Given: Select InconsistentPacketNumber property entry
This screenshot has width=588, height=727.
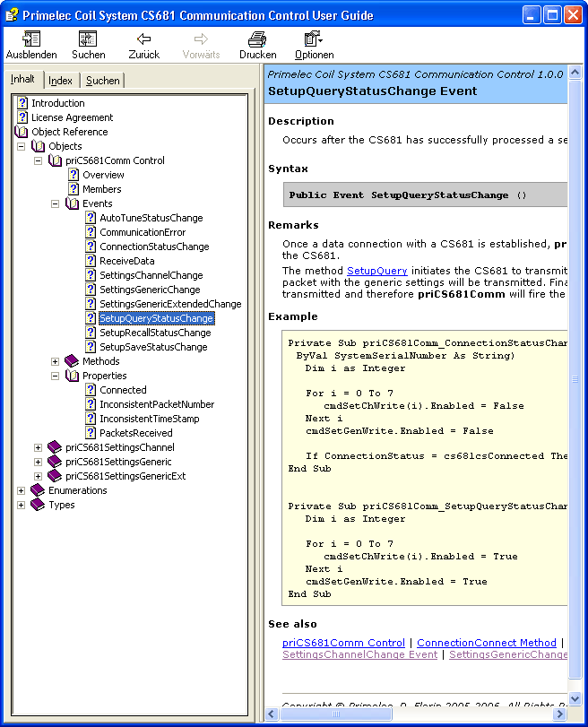Looking at the screenshot, I should 157,405.
